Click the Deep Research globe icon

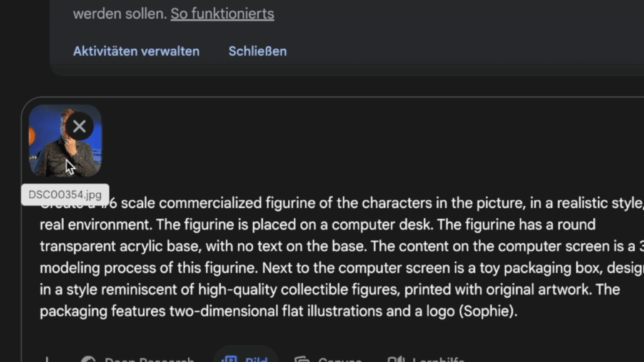click(88, 359)
